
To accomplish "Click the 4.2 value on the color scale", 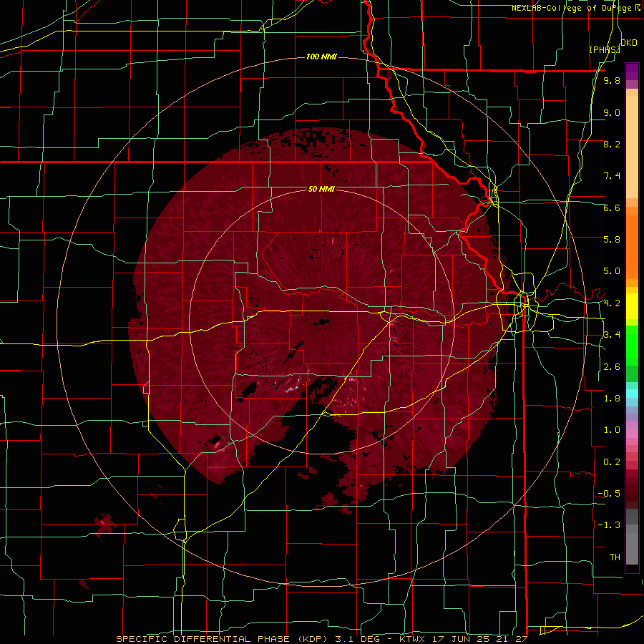I will click(612, 303).
